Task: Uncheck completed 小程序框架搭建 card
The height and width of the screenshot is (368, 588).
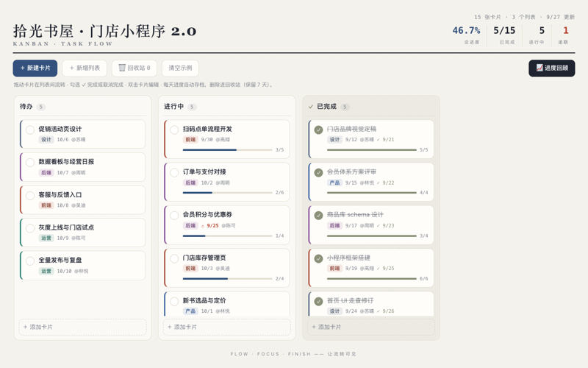Action: pos(318,259)
